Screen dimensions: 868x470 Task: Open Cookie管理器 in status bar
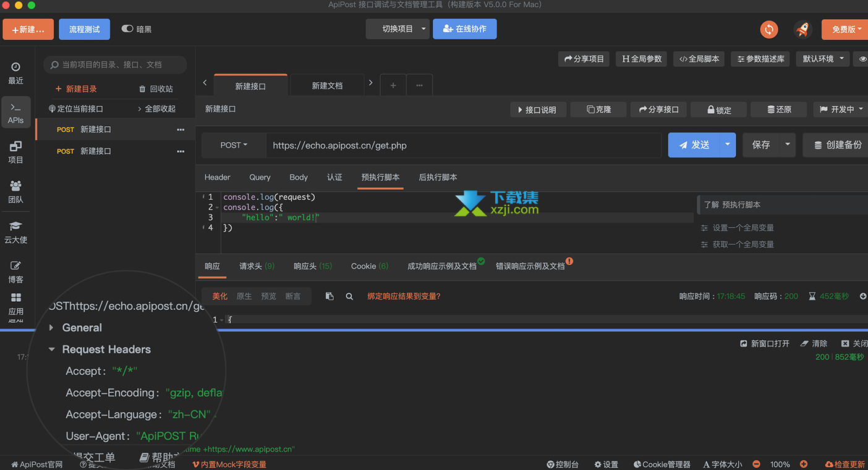[662, 464]
